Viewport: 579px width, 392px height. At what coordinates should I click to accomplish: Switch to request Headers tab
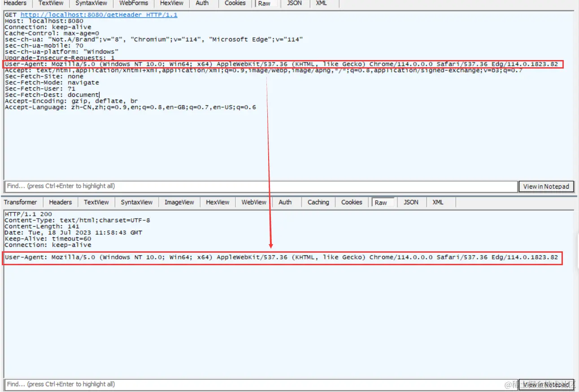tap(15, 3)
